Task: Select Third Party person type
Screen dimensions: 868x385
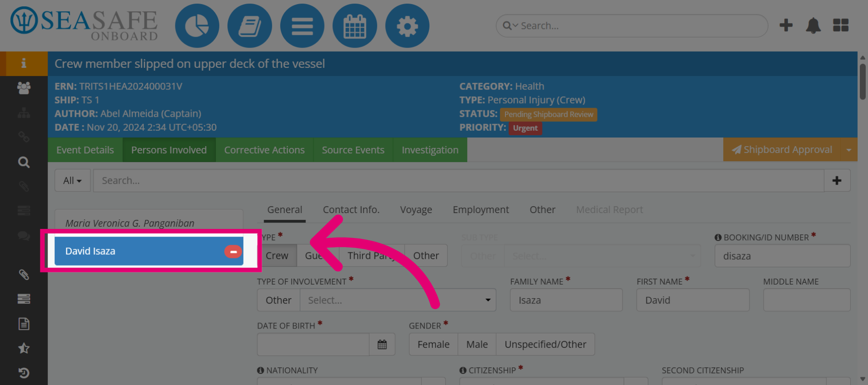Action: click(371, 256)
